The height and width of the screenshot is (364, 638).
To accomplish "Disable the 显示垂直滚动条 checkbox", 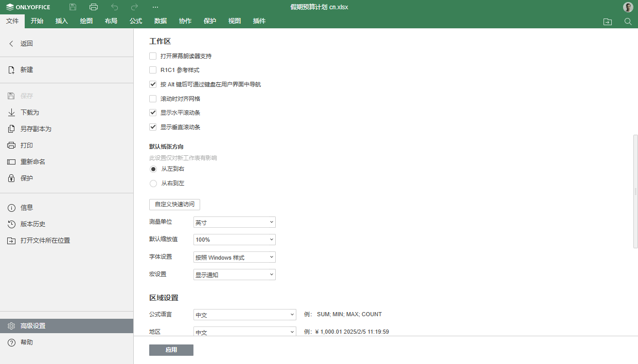I will point(153,126).
